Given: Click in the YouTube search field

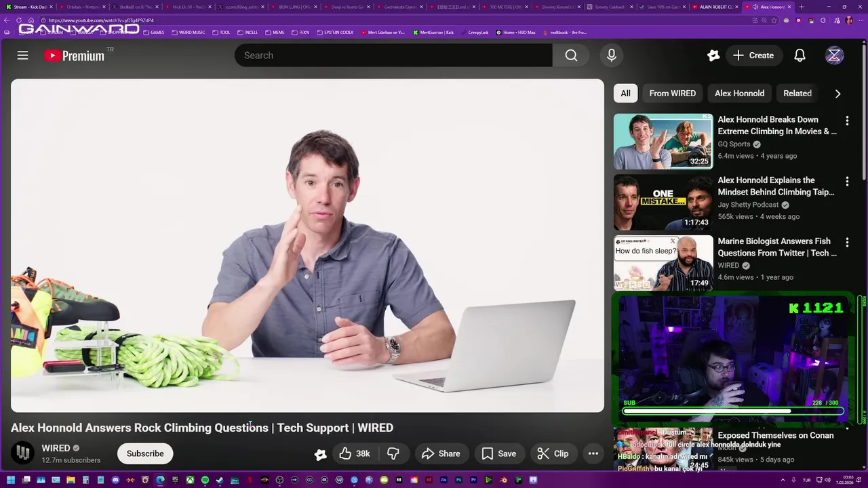Looking at the screenshot, I should (x=393, y=56).
